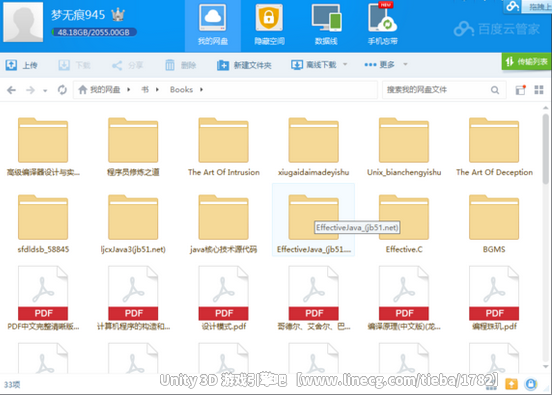Click the blue lock icon in status bar
This screenshot has height=399, width=552.
531,384
